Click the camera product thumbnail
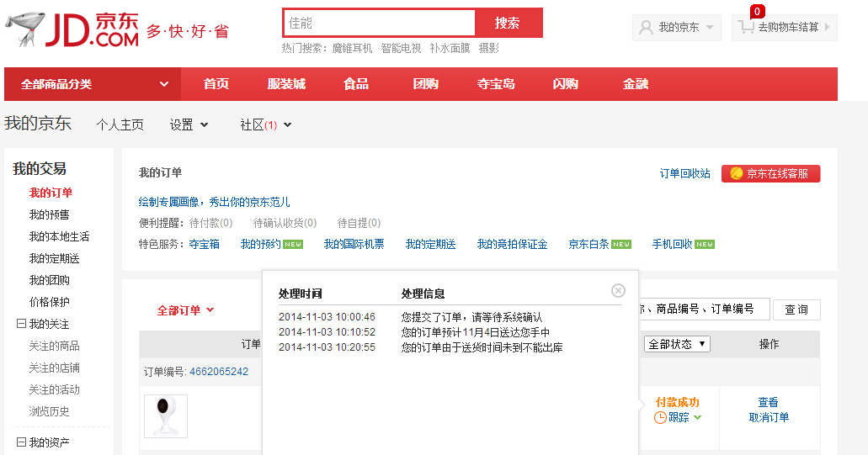Viewport: 868px width, 455px height. click(x=166, y=415)
